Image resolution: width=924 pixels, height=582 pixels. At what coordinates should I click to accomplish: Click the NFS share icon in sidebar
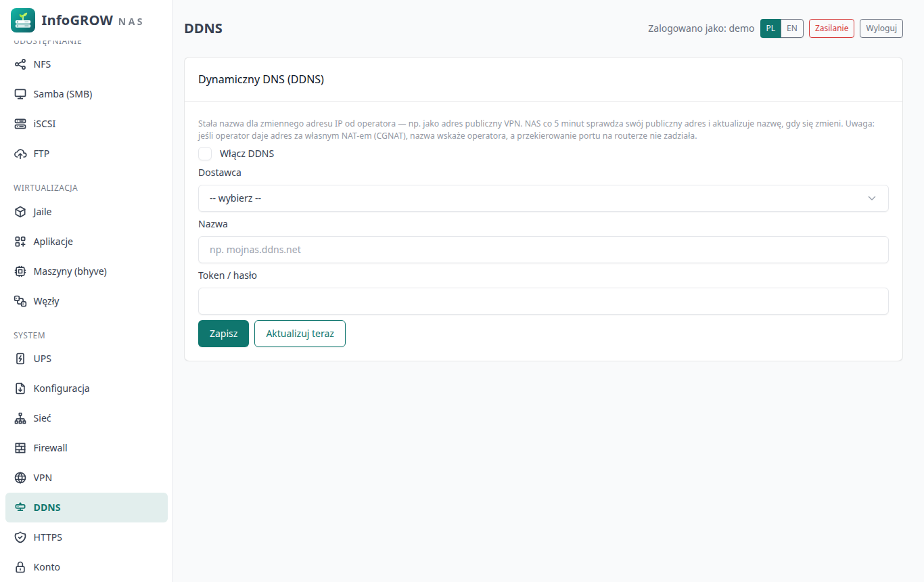click(20, 64)
